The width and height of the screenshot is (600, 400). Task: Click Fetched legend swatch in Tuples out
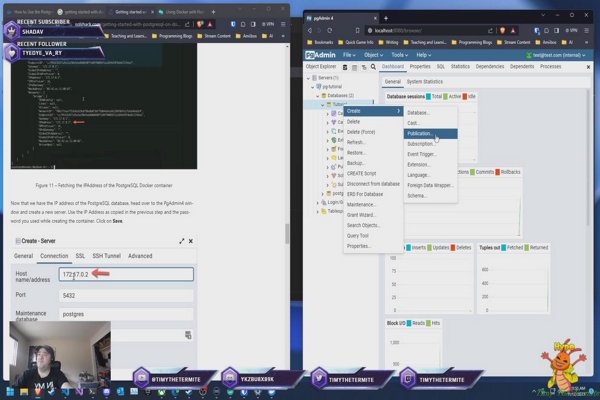pos(504,248)
